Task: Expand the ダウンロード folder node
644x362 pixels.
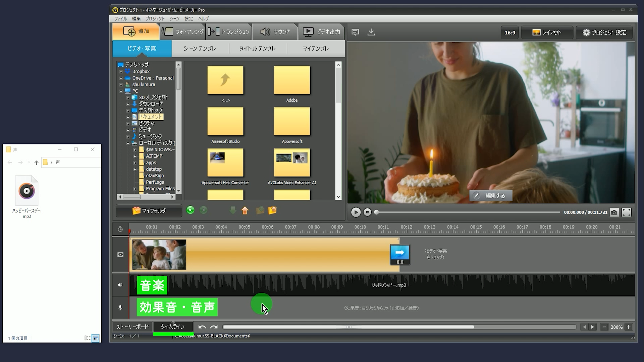Action: click(x=128, y=104)
